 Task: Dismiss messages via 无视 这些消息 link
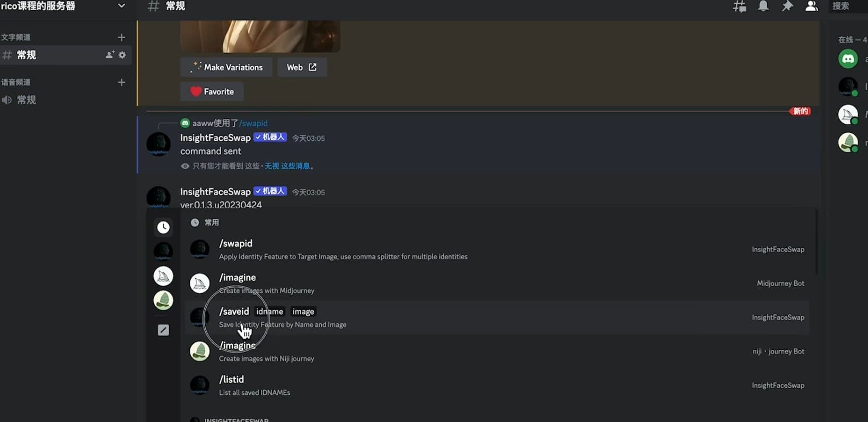pyautogui.click(x=287, y=166)
